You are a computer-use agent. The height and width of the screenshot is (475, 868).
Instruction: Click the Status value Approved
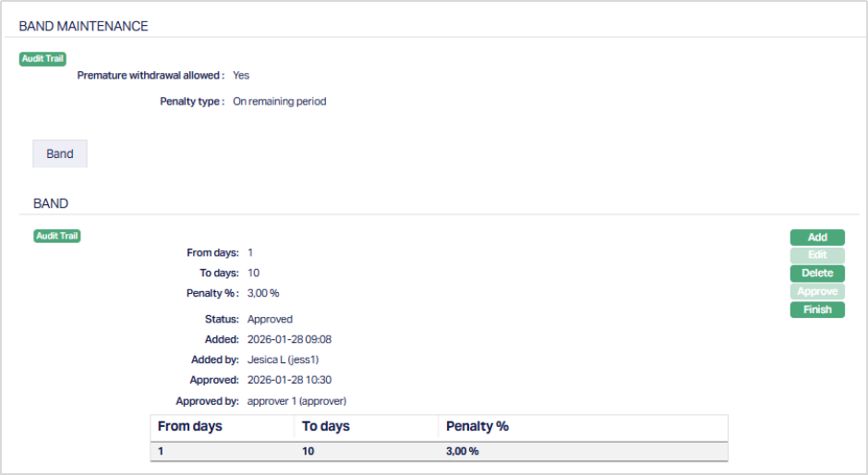tap(270, 319)
